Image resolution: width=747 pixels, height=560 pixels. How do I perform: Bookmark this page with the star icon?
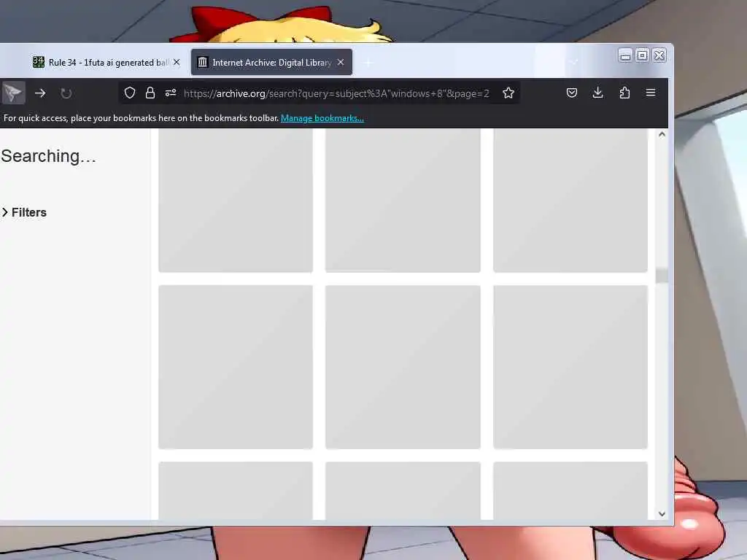pyautogui.click(x=508, y=93)
